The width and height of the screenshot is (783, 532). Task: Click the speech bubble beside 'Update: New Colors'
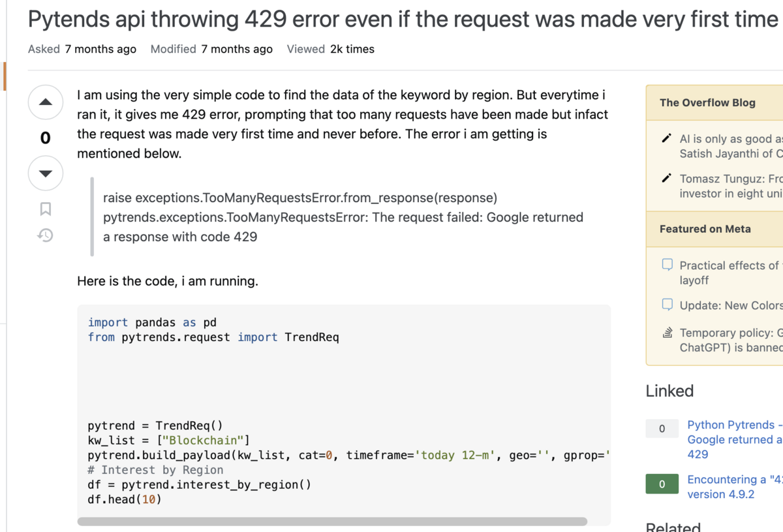(667, 304)
